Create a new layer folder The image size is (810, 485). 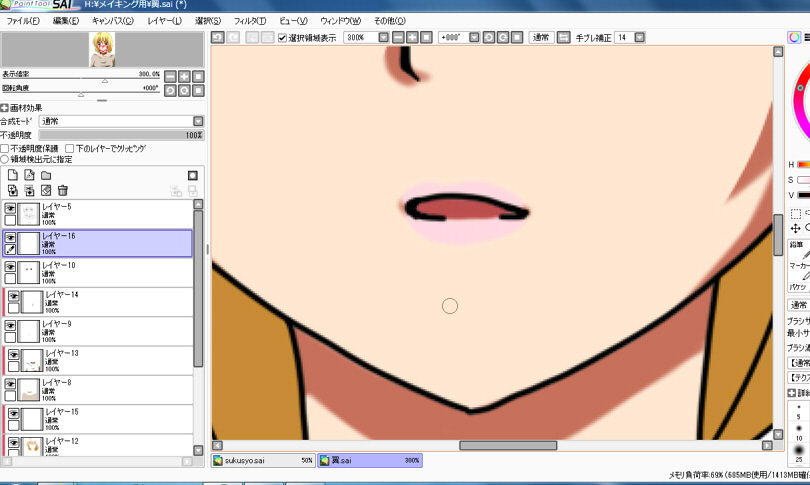[x=46, y=176]
